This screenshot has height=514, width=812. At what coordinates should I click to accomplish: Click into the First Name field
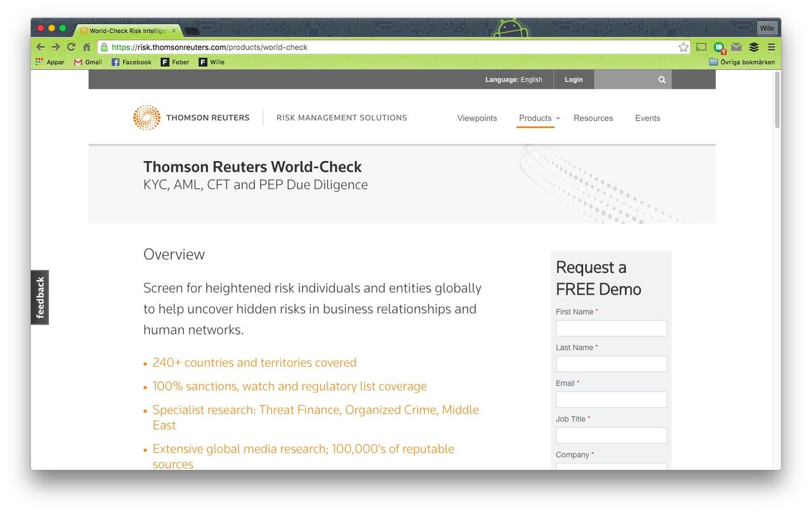coord(611,328)
